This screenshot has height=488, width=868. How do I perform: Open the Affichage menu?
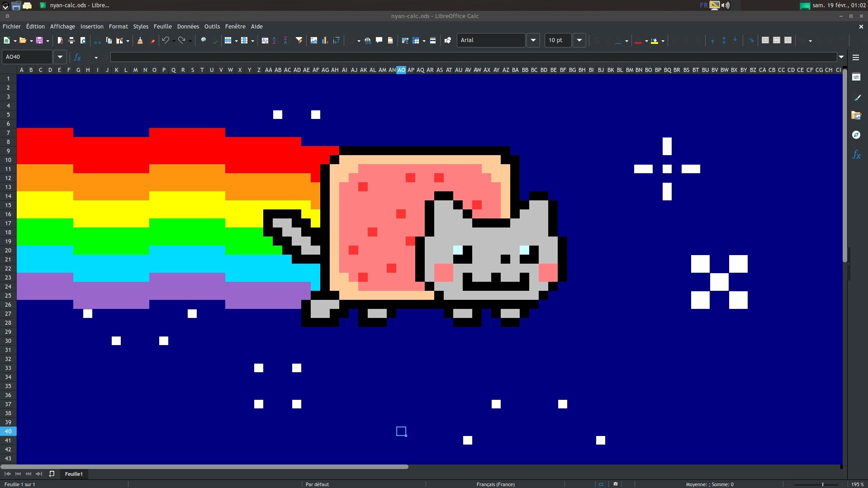[62, 27]
